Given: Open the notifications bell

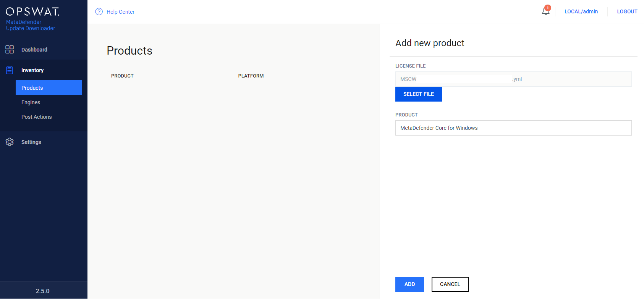Looking at the screenshot, I should click(x=546, y=11).
